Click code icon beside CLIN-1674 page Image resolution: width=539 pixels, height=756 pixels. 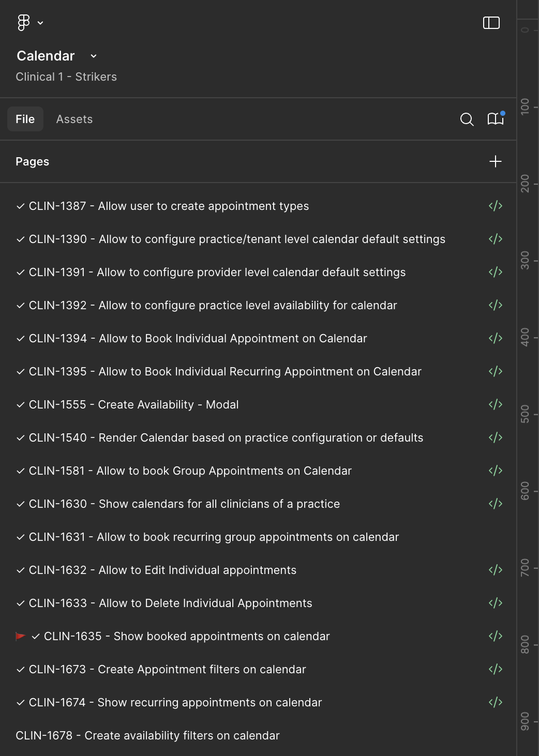[x=495, y=702]
